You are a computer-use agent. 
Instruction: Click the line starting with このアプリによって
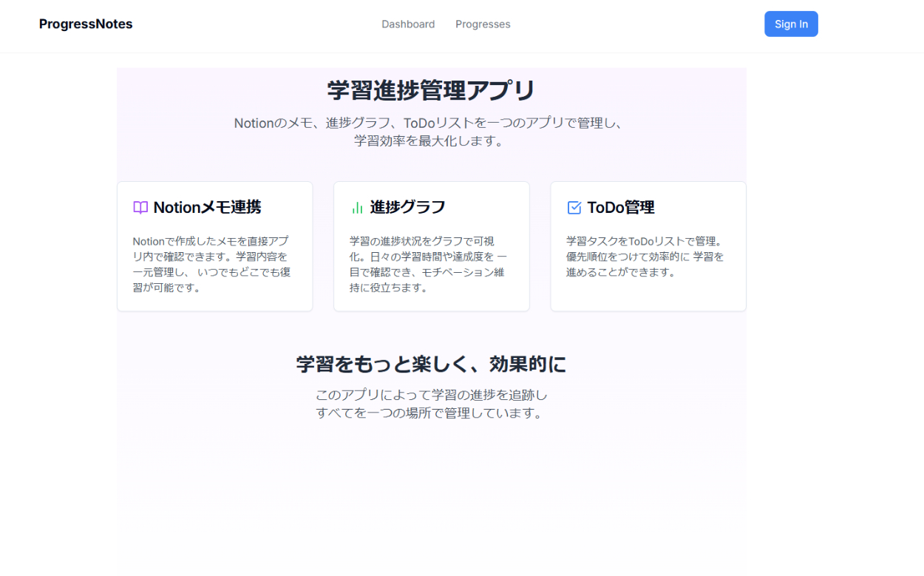[x=431, y=395]
